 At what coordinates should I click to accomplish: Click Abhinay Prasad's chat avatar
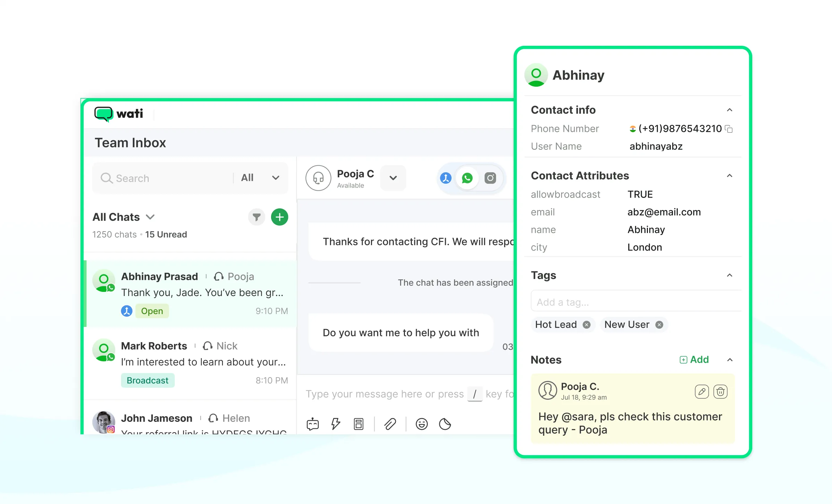tap(104, 281)
